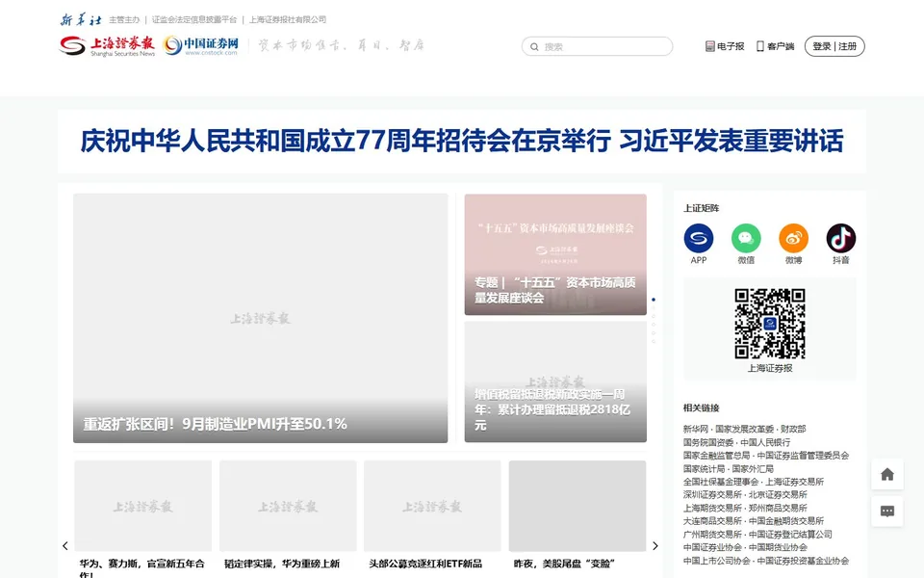The image size is (924, 578).
Task: Open the 大连商品交易所 link
Action: (712, 521)
